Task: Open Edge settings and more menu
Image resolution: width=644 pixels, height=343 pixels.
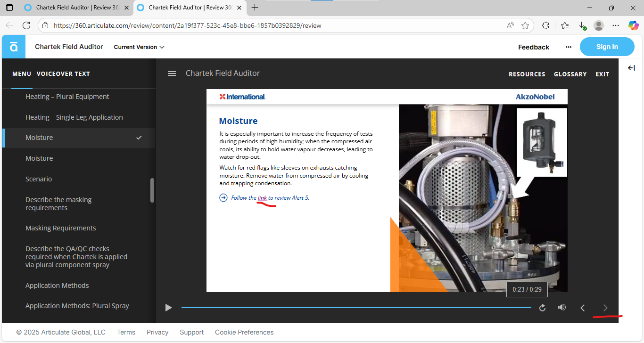Action: (616, 25)
